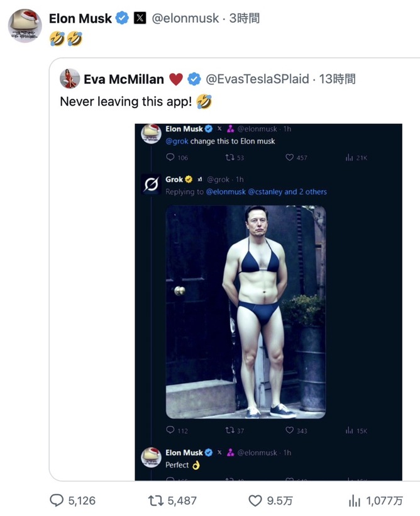420x516 pixels.
Task: Open Elon Musk's profile avatar
Action: coord(25,26)
